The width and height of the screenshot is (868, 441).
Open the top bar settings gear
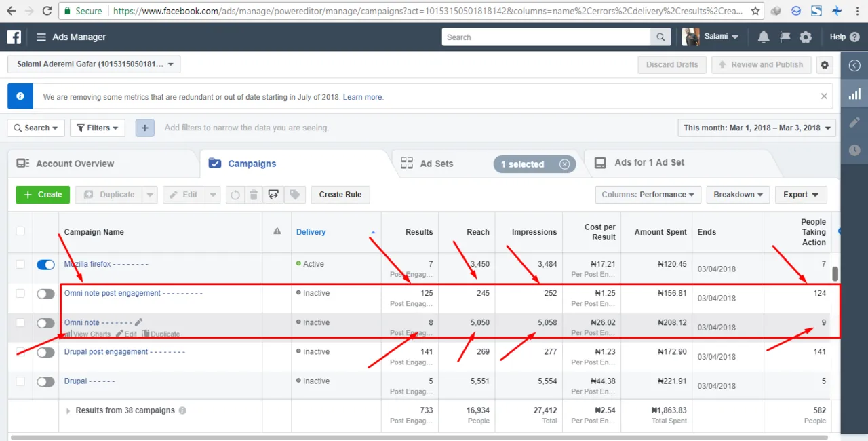click(x=806, y=37)
